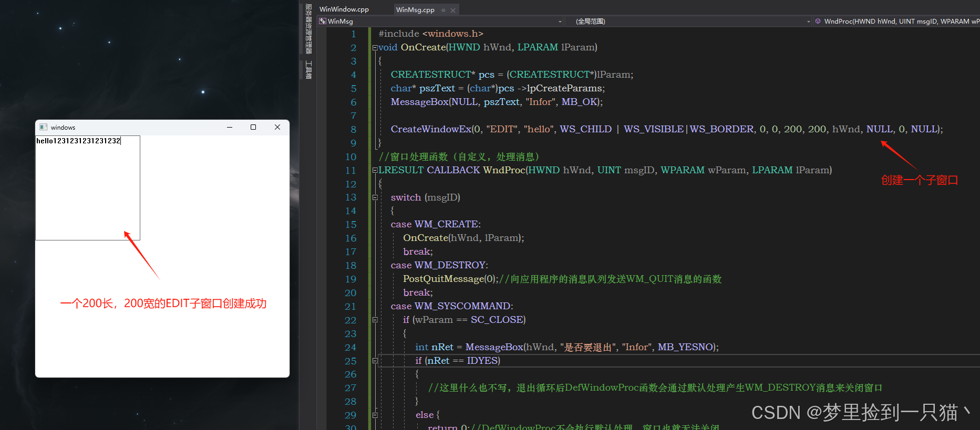This screenshot has height=430, width=980.
Task: Collapse the else block at line 29
Action: pyautogui.click(x=375, y=415)
